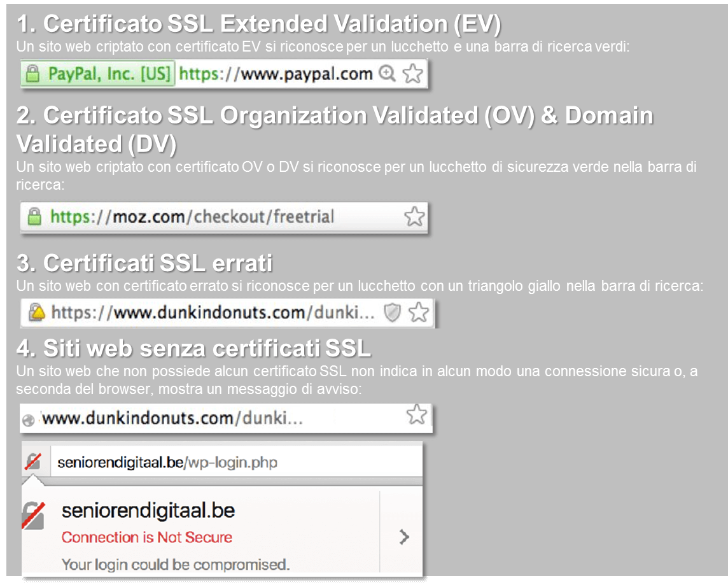Image resolution: width=728 pixels, height=585 pixels.
Task: Toggle the bookmark star in moz.com's address bar
Action: (414, 217)
